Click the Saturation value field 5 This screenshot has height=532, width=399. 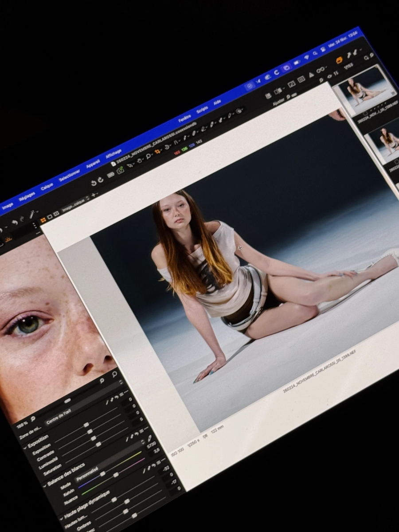click(141, 419)
